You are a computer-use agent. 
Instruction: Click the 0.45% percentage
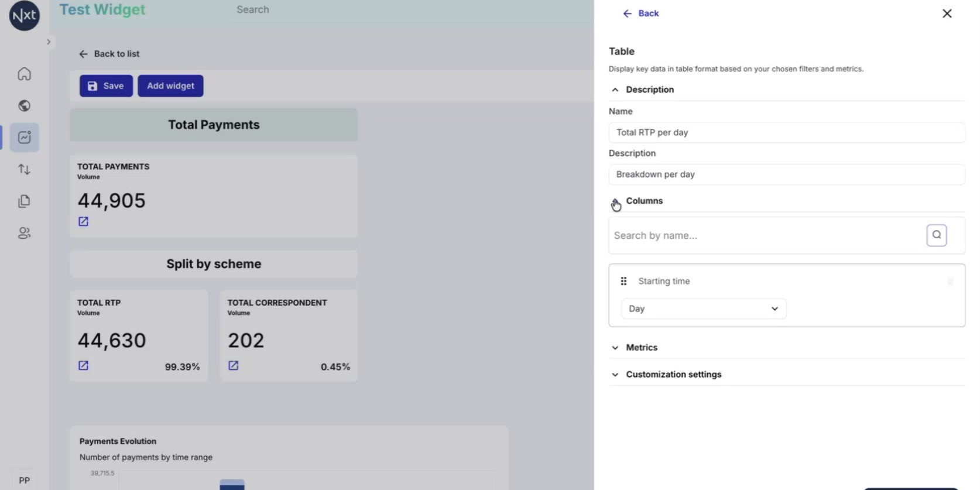click(x=335, y=367)
